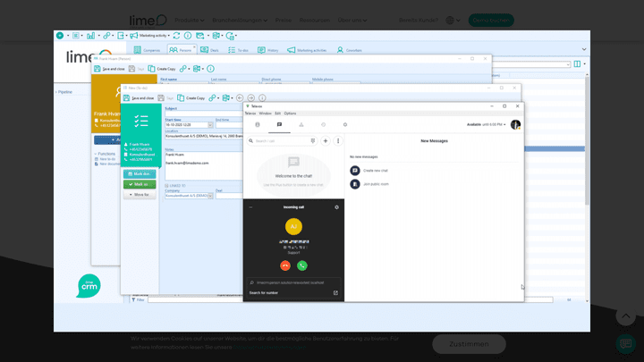Open the Options menu in Televox
The image size is (644, 362).
pos(290,114)
